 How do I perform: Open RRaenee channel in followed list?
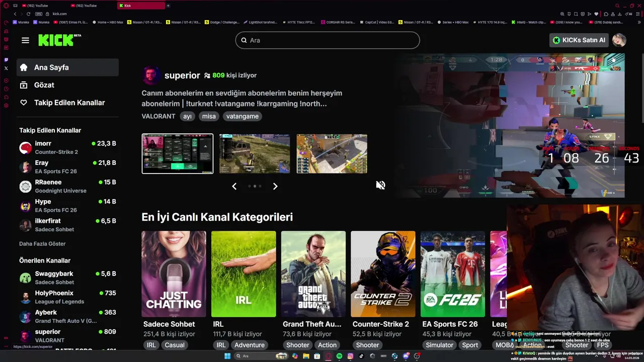pos(67,186)
